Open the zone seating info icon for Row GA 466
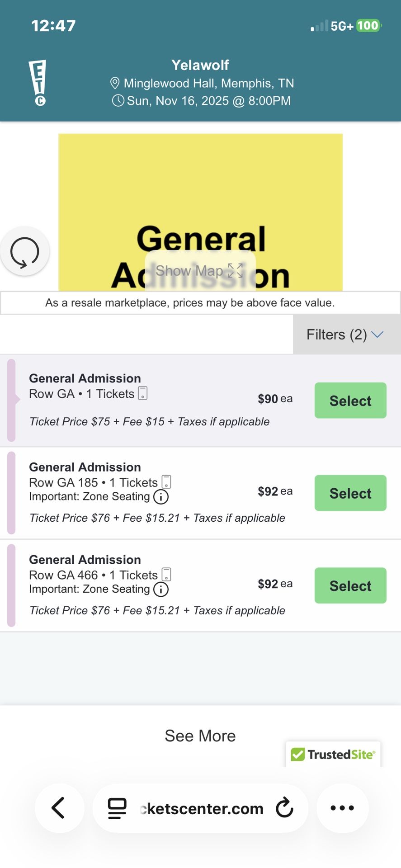Viewport: 401px width, 868px height. pyautogui.click(x=161, y=589)
